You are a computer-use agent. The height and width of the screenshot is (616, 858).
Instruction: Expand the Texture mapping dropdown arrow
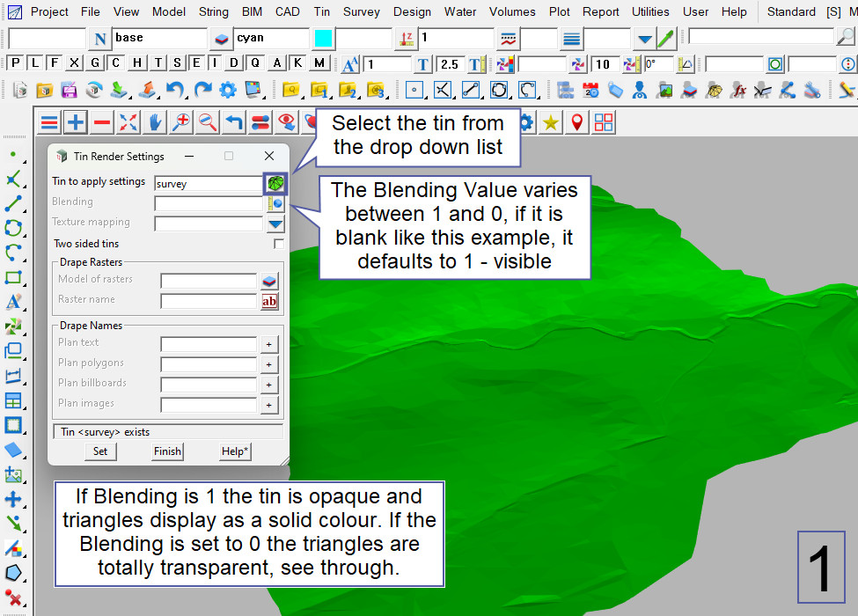click(275, 224)
